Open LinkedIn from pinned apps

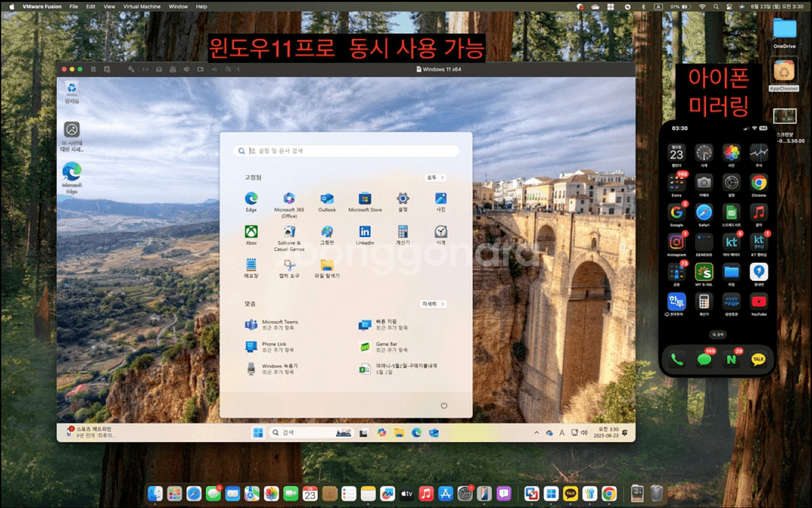coord(365,234)
